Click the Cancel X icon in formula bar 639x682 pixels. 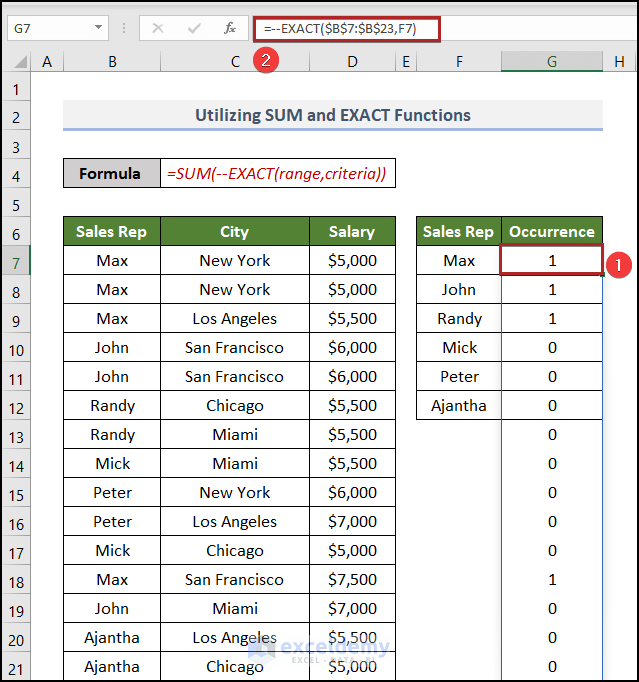(x=157, y=29)
